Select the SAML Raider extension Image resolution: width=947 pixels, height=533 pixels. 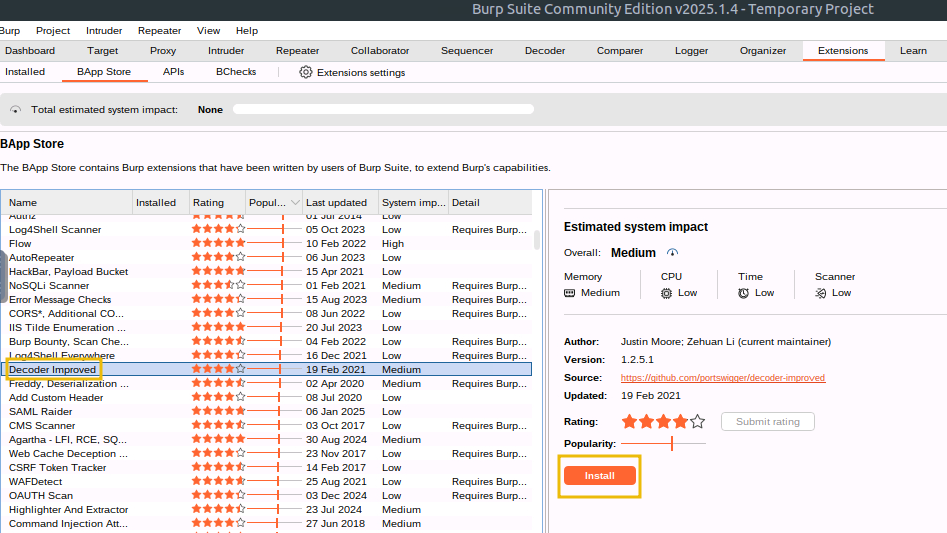tap(266, 411)
